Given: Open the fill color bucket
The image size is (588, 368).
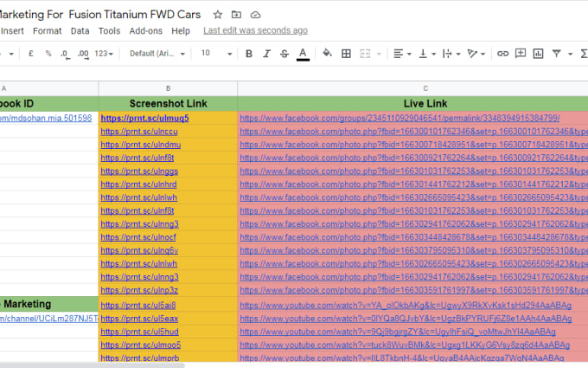Looking at the screenshot, I should coord(327,54).
